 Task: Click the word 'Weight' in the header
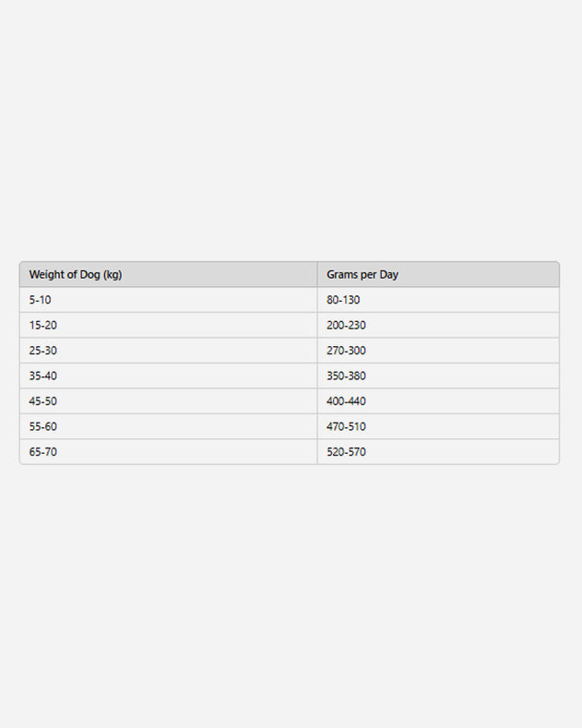point(47,275)
